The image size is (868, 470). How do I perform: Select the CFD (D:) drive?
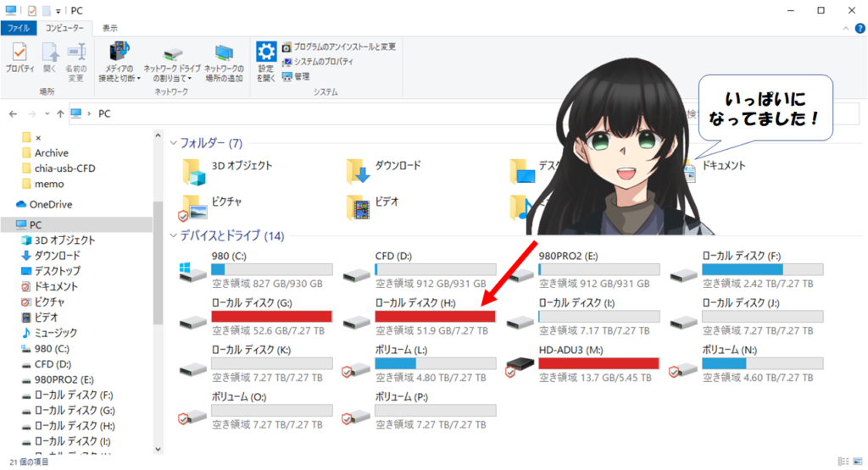419,270
